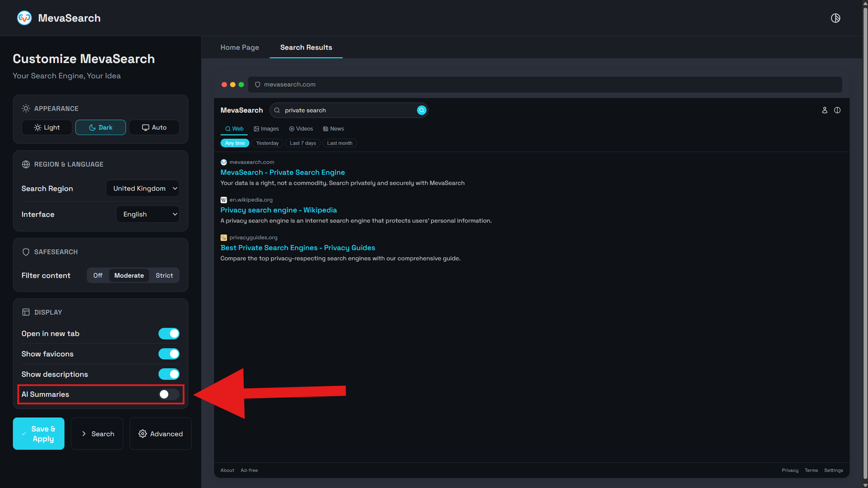Select the Any time filter chip
Image resolution: width=868 pixels, height=488 pixels.
[x=235, y=143]
